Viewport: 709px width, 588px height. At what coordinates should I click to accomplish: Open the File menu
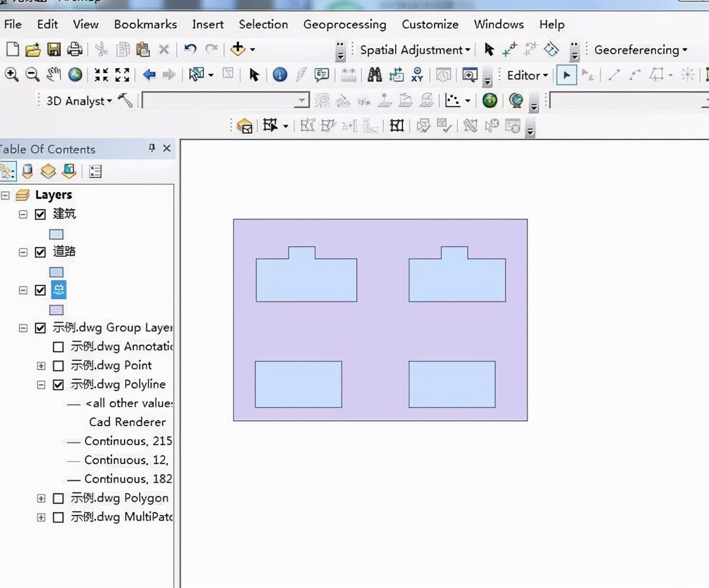[13, 24]
